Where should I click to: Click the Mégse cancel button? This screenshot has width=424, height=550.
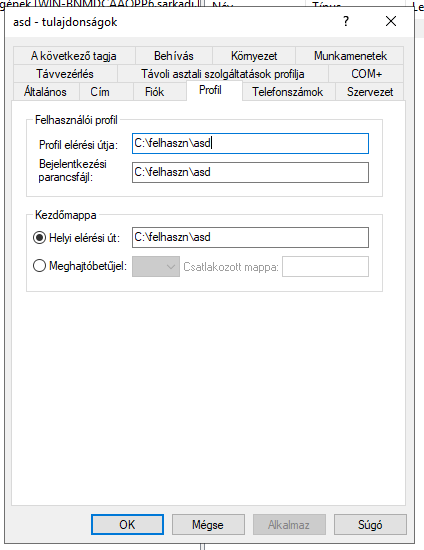click(208, 524)
